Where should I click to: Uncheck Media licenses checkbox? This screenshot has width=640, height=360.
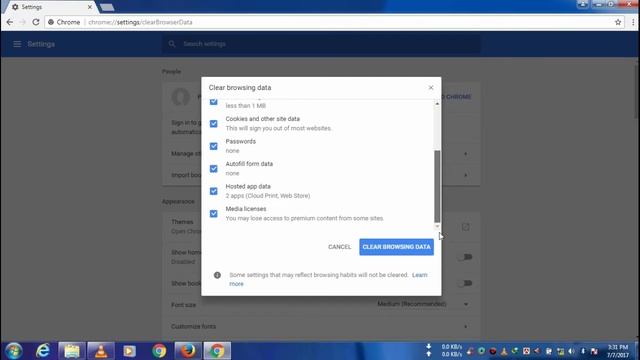213,213
